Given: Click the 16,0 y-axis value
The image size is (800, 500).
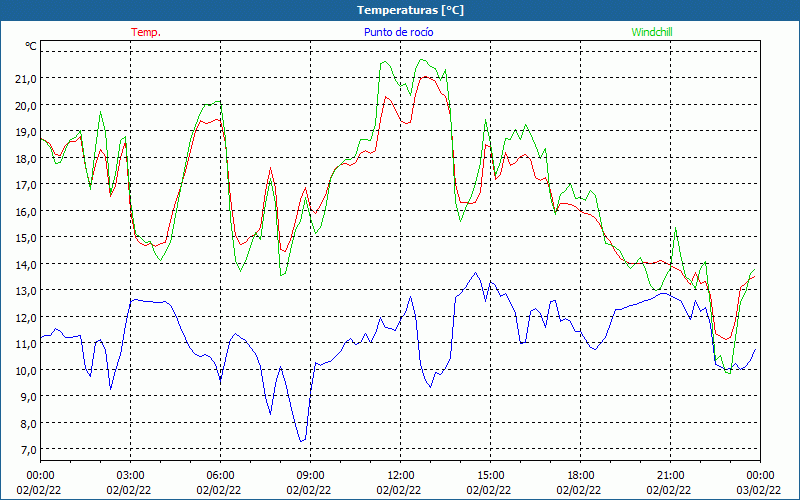Looking at the screenshot, I should 26,211.
